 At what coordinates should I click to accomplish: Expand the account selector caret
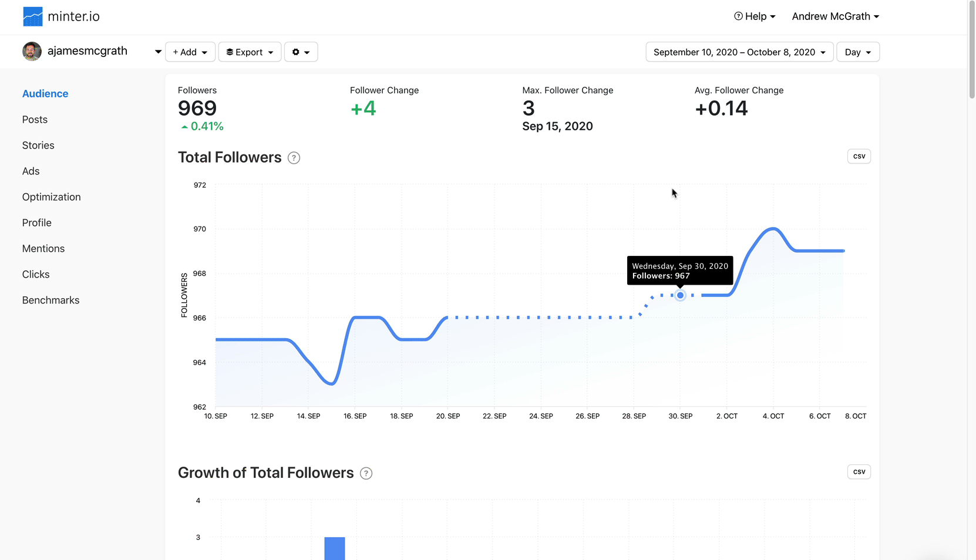coord(158,52)
